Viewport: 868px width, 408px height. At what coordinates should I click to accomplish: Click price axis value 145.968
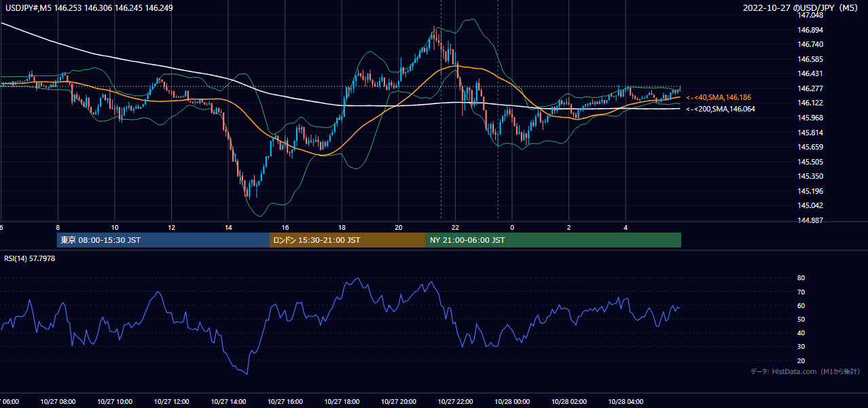(811, 118)
